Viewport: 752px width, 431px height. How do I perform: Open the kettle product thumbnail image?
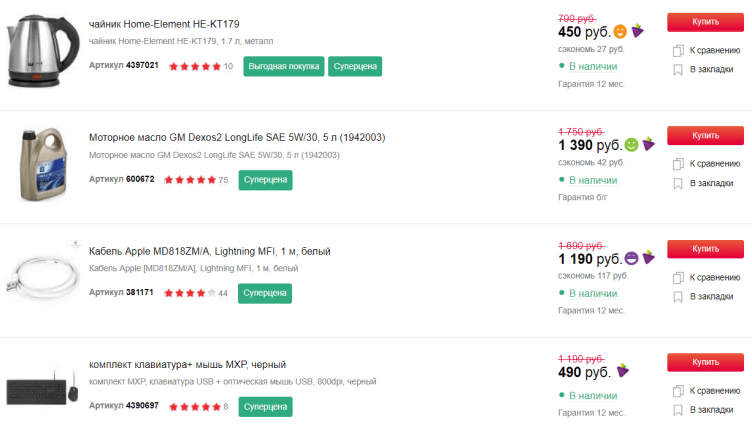click(43, 50)
